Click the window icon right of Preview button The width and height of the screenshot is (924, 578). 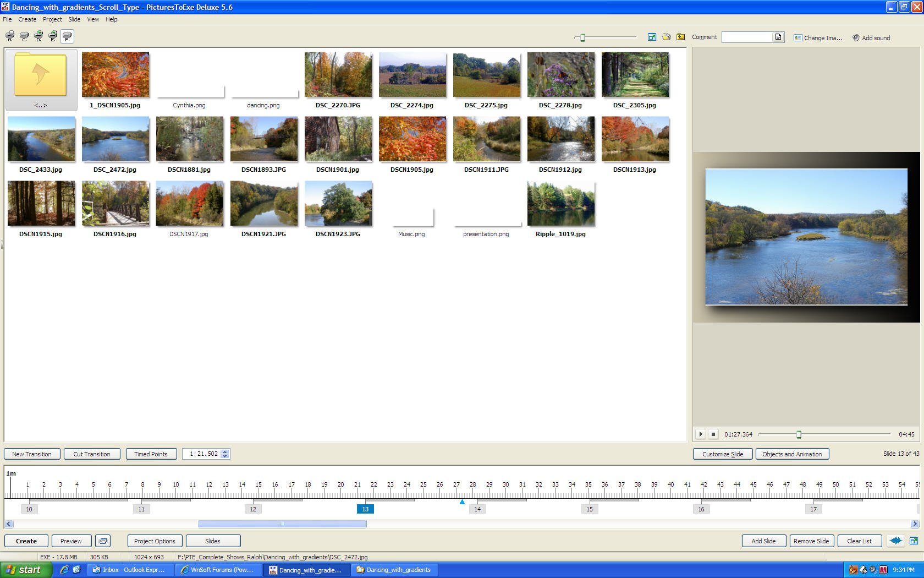click(103, 541)
